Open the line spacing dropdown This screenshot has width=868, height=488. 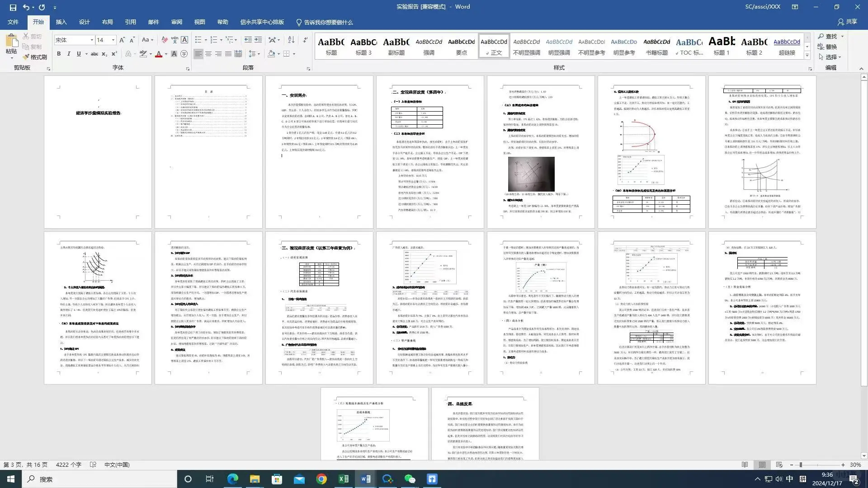pos(255,54)
